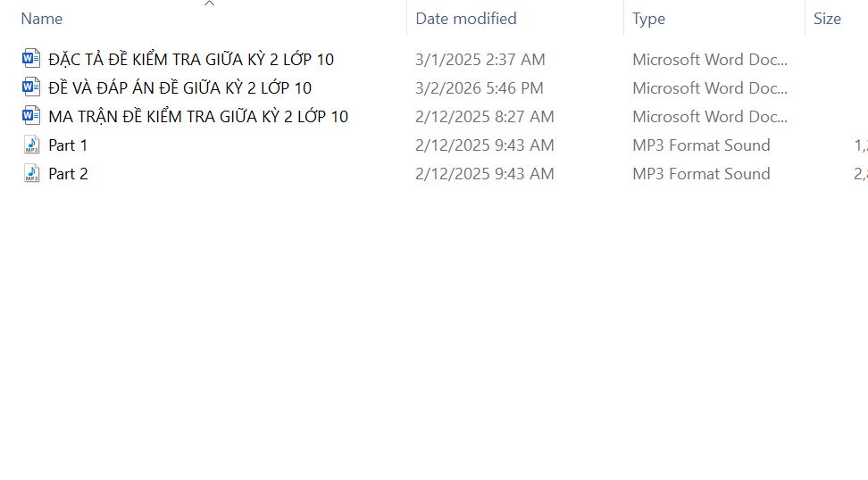Select file ĐẶC TẢ ĐỀ KIỂM TRA GIỮA KỲ 2

point(191,60)
